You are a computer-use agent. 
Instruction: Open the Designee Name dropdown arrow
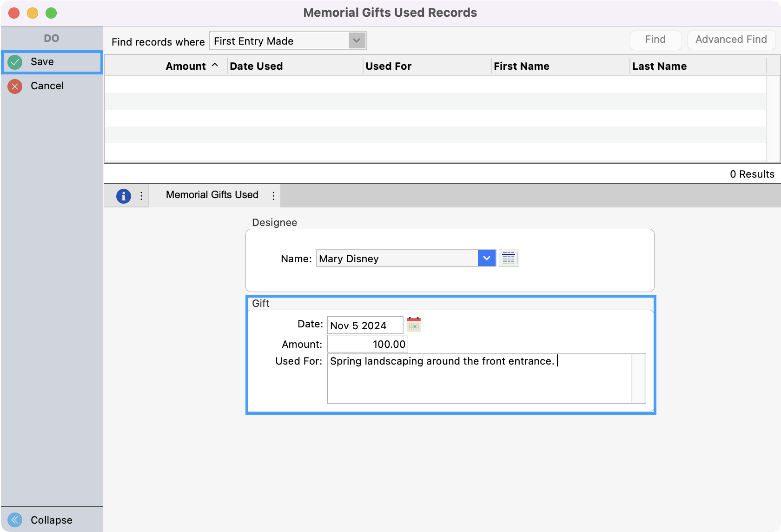(486, 258)
